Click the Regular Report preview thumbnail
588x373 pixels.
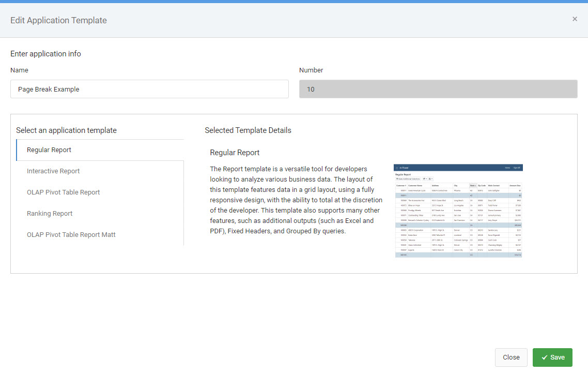458,211
